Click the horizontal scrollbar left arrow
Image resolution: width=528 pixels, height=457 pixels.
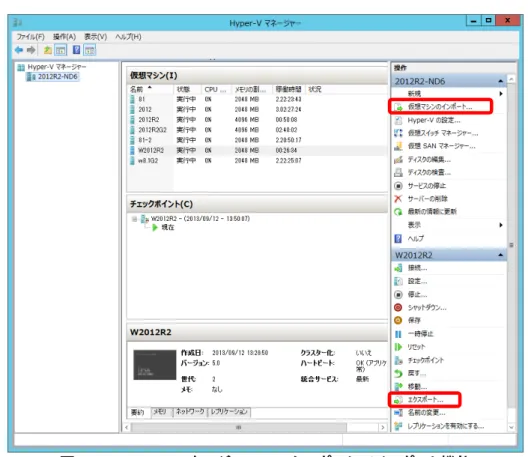click(x=127, y=427)
